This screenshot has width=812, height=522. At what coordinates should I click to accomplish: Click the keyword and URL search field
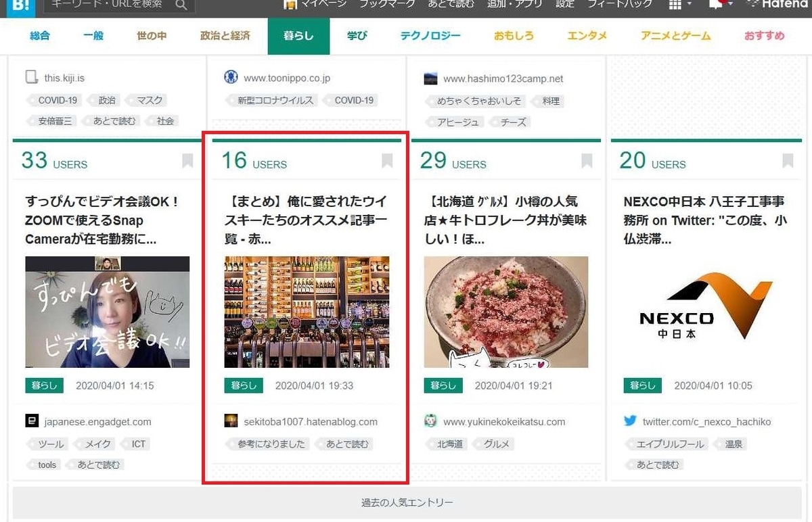(x=110, y=5)
